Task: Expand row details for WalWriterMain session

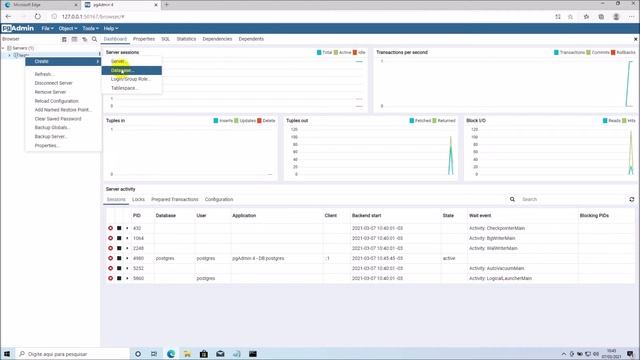Action: click(127, 248)
